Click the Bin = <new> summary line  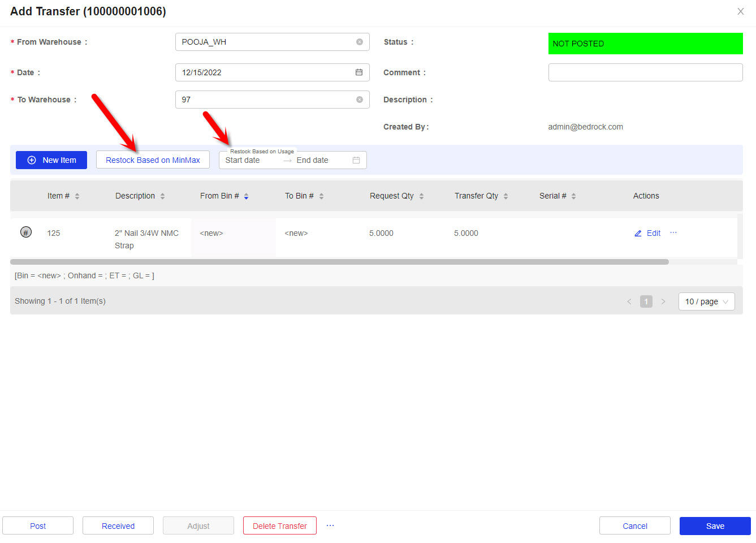[x=84, y=275]
